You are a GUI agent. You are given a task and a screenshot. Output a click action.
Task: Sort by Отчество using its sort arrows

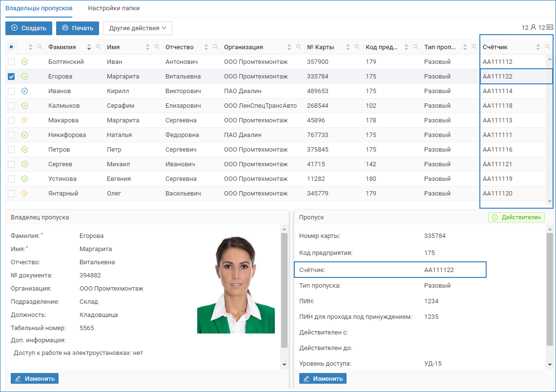coord(206,47)
